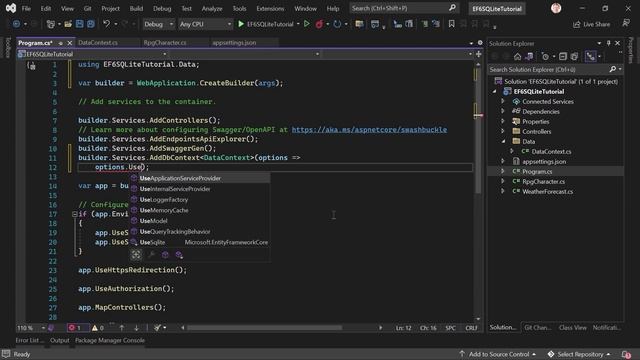
Task: Click the Send Feedback person icon
Action: click(x=626, y=24)
